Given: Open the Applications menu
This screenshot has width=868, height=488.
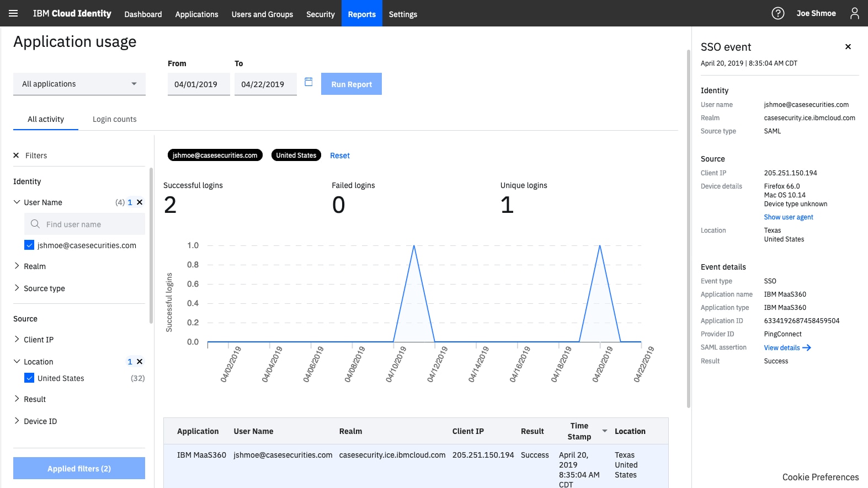Looking at the screenshot, I should point(196,14).
